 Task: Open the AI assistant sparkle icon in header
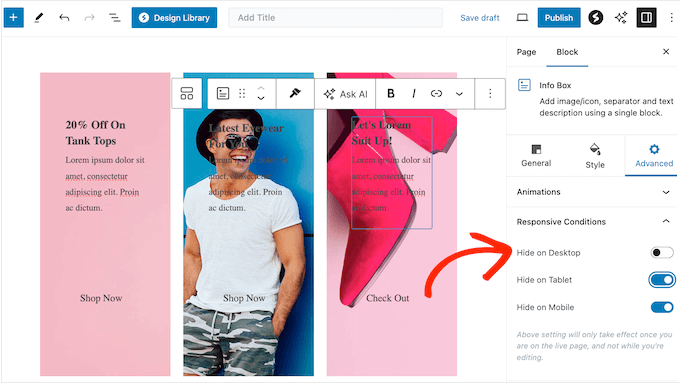621,18
